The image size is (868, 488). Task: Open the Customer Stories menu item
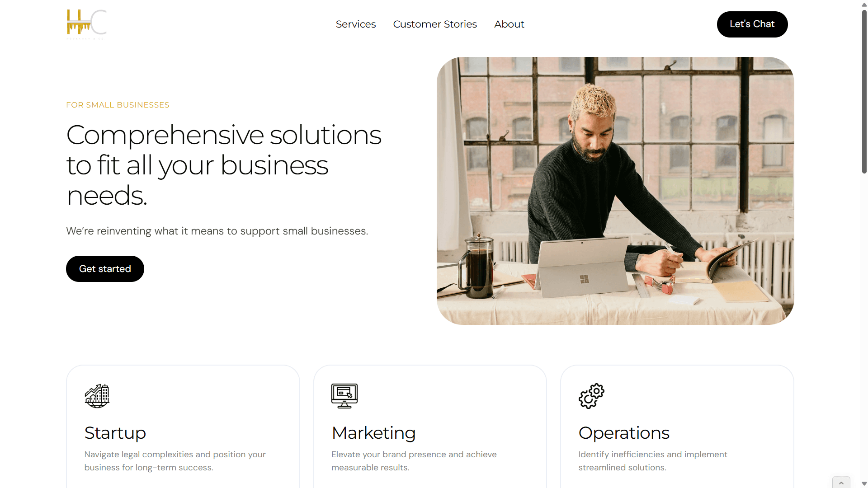click(x=435, y=24)
